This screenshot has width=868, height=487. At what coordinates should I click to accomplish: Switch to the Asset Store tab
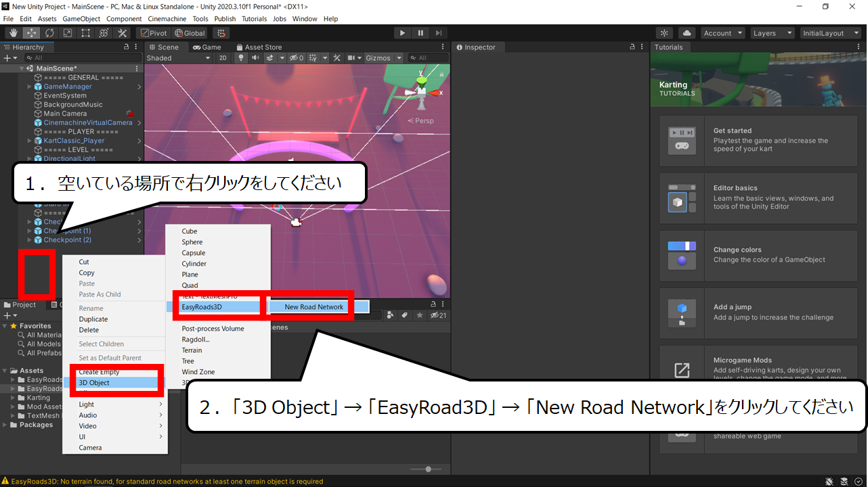[x=259, y=47]
